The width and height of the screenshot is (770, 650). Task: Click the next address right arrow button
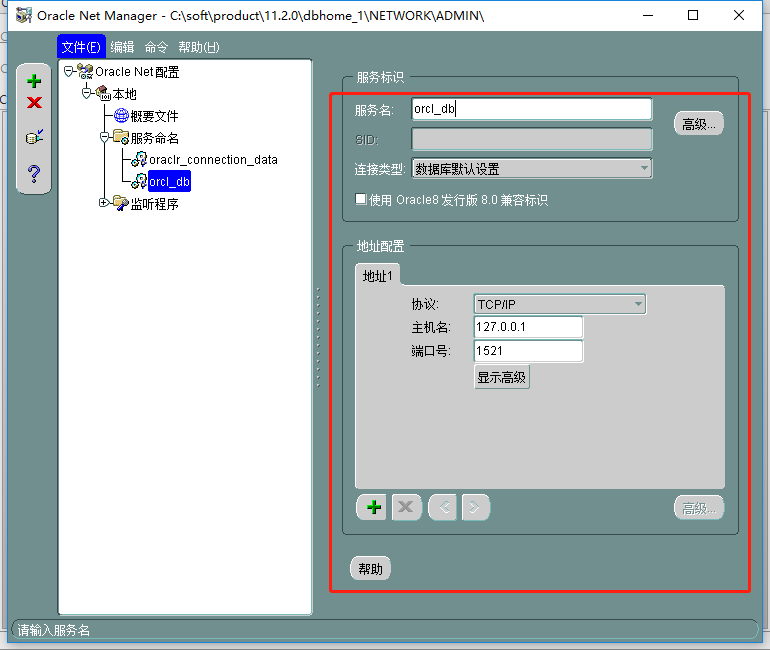coord(475,507)
